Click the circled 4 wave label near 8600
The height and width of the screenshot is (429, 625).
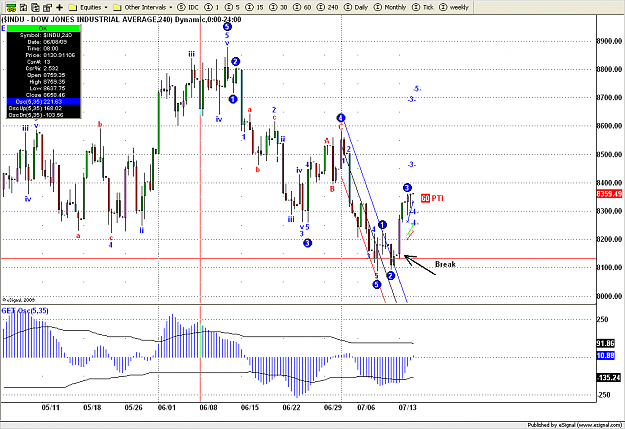pyautogui.click(x=340, y=118)
